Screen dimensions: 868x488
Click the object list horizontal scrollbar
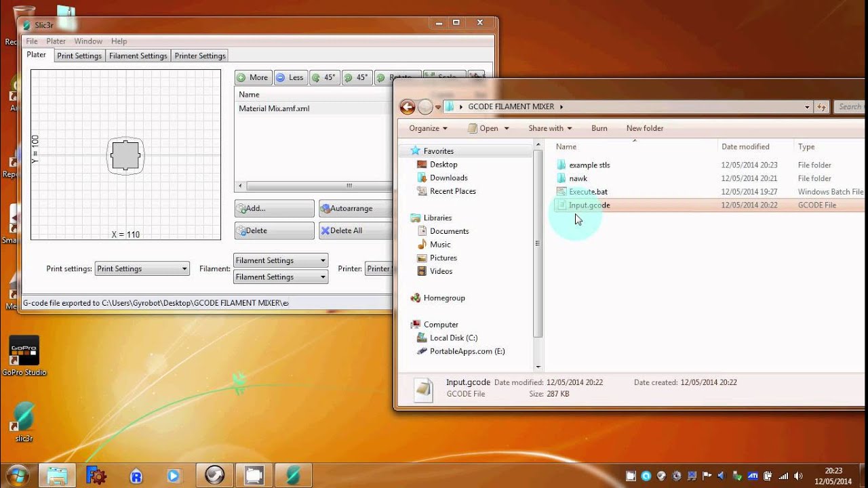tap(312, 186)
